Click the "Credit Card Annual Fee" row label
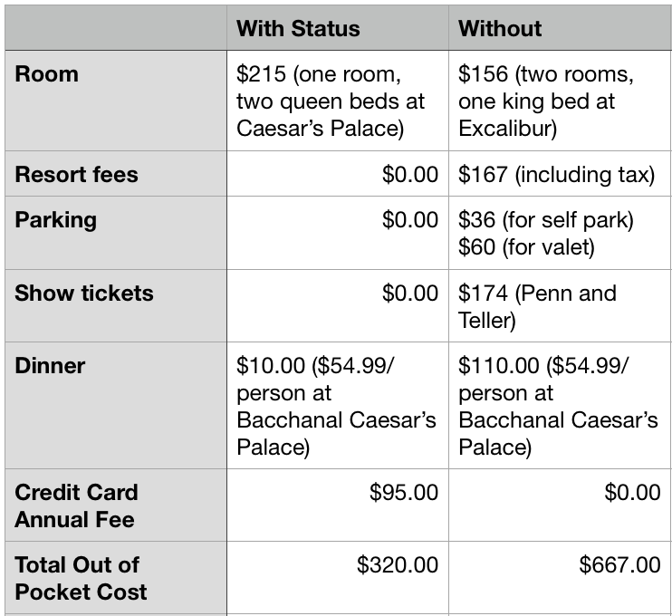672x616 pixels. (x=76, y=505)
